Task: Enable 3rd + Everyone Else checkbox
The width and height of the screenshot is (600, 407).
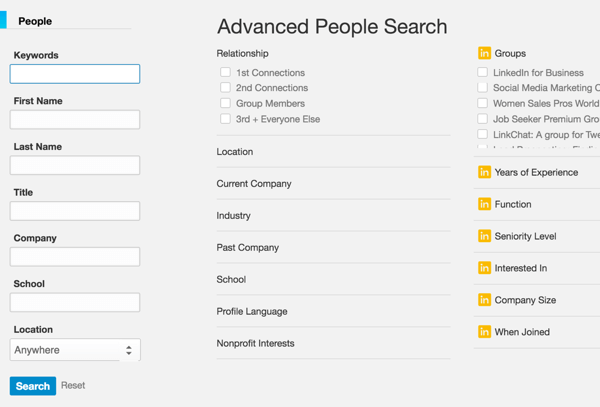Action: [x=225, y=119]
